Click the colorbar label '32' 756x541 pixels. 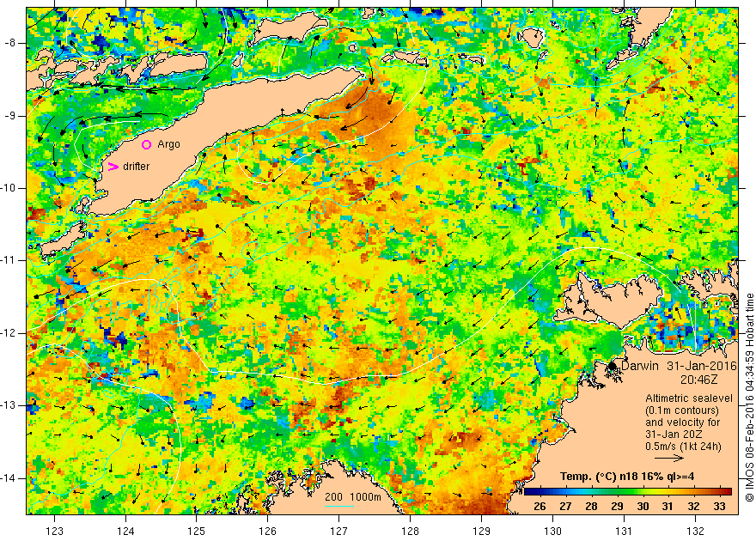pos(693,507)
